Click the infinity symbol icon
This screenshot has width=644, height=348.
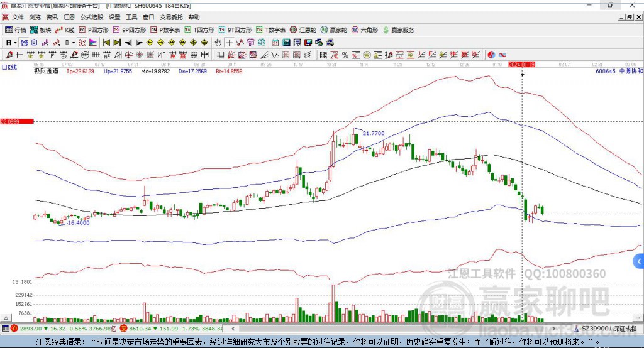pos(502,55)
